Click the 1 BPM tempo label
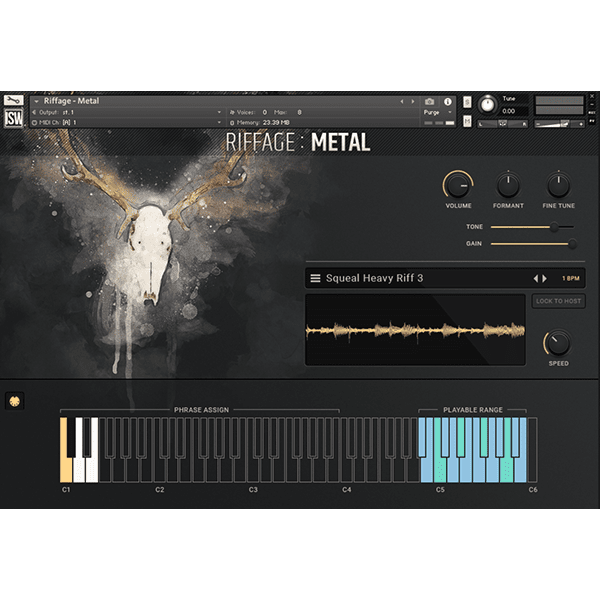600x600 pixels. pos(570,278)
